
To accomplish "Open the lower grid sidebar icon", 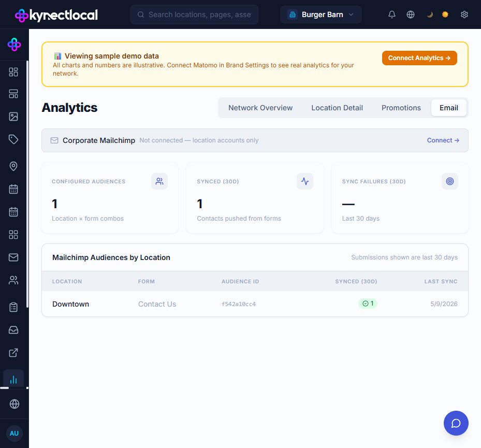I will pyautogui.click(x=13, y=235).
